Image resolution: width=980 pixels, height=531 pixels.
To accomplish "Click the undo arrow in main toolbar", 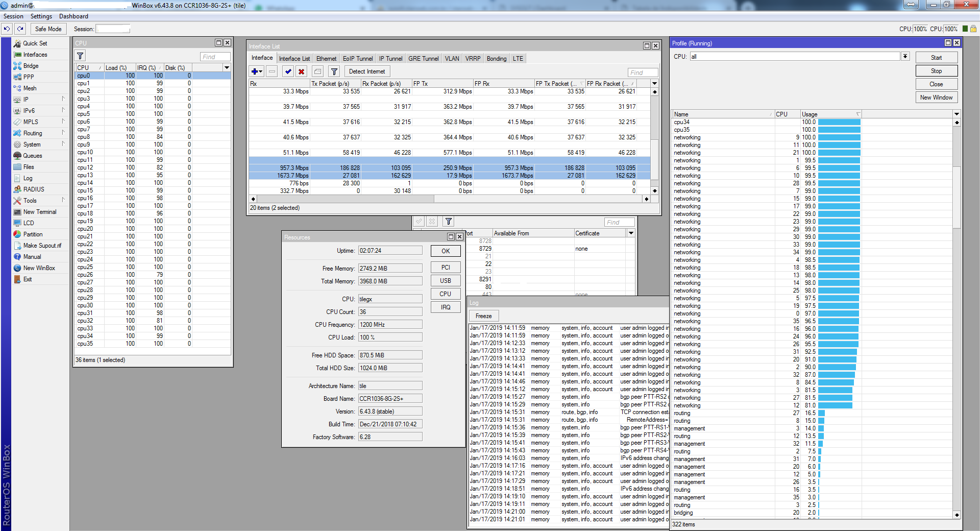I will (x=7, y=29).
